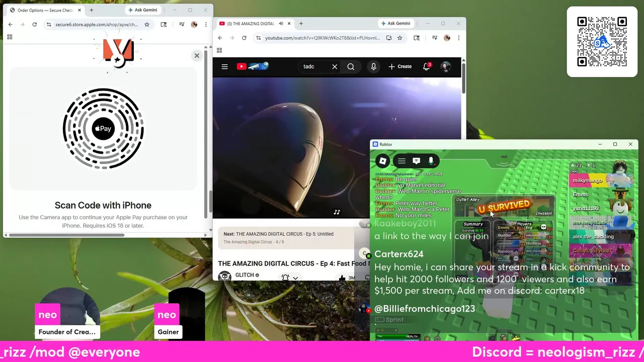This screenshot has width=644, height=362.
Task: Open media controls in the Apple window
Action: [182, 24]
